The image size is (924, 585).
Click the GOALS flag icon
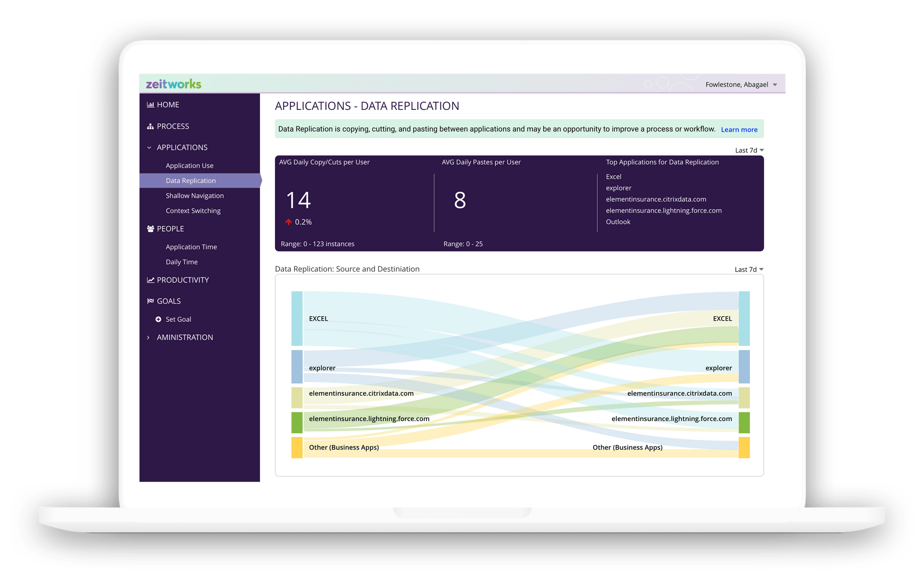[151, 301]
